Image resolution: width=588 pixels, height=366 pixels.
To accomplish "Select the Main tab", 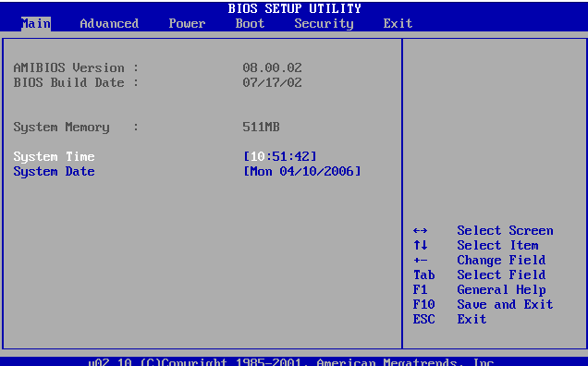I will tap(36, 24).
